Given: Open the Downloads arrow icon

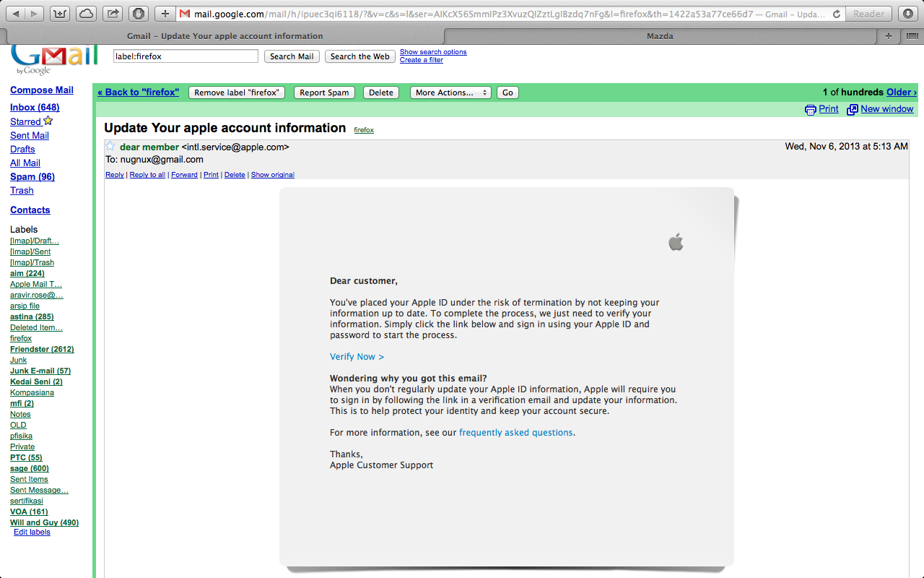Looking at the screenshot, I should 907,14.
